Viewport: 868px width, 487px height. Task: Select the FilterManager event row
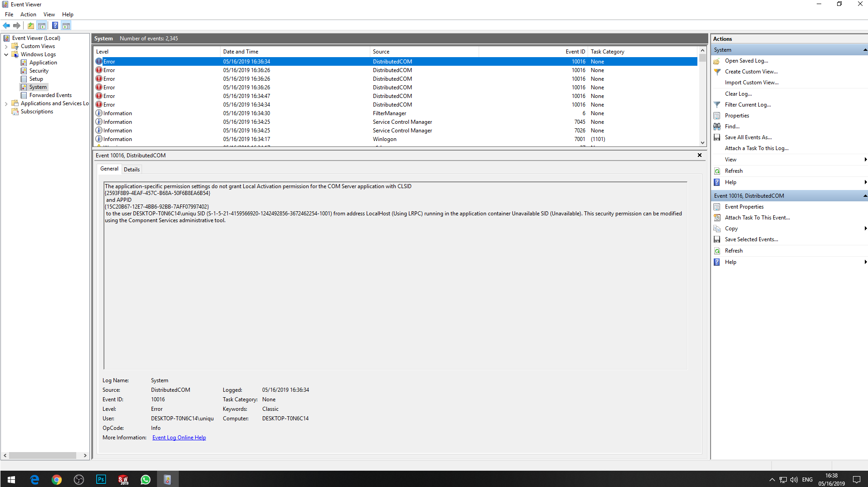(395, 113)
